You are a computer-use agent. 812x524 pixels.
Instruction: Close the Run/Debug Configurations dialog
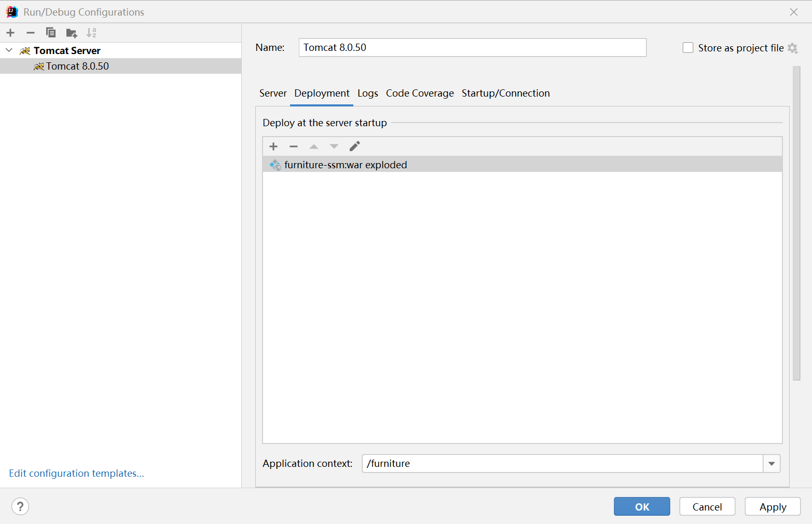[794, 12]
